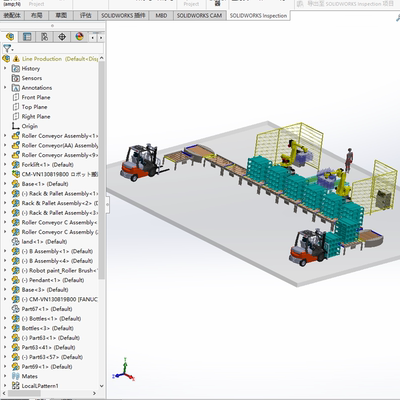The width and height of the screenshot is (400, 400).
Task: Click the Origin icon in tree
Action: 16,126
